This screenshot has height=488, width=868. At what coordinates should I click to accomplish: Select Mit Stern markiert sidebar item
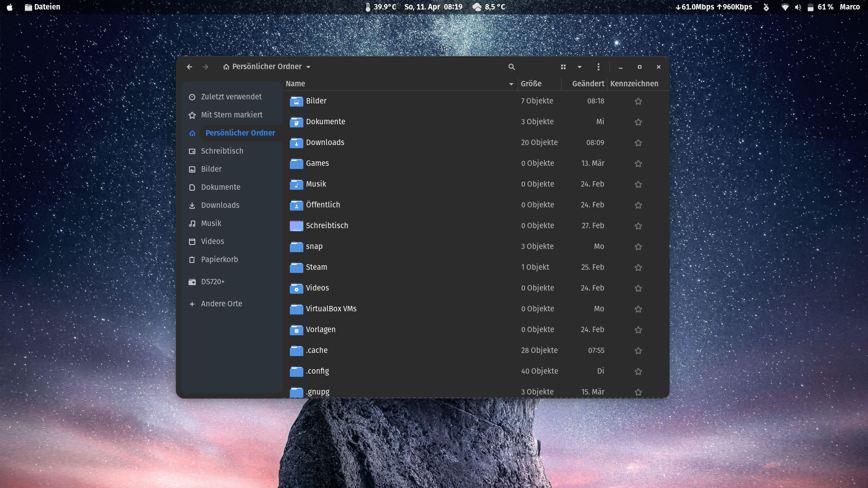coord(231,115)
